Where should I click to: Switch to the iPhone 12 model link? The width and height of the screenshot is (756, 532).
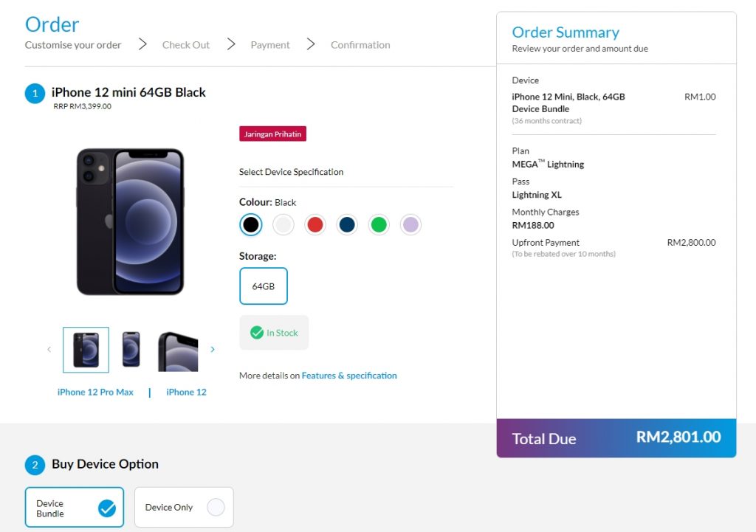186,393
